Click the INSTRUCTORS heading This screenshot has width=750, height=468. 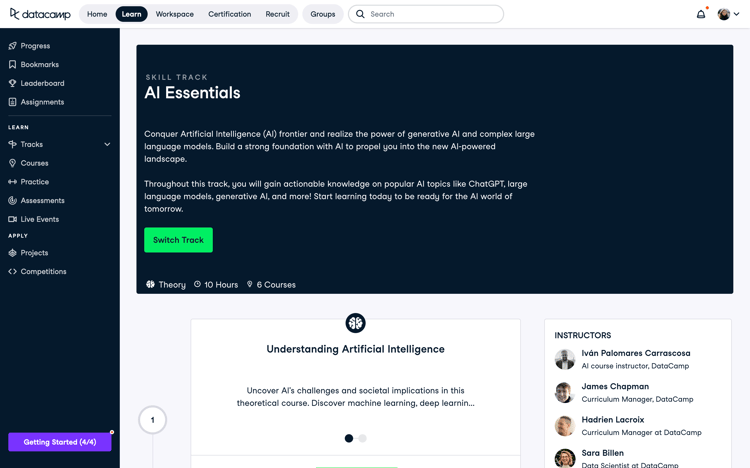tap(583, 335)
